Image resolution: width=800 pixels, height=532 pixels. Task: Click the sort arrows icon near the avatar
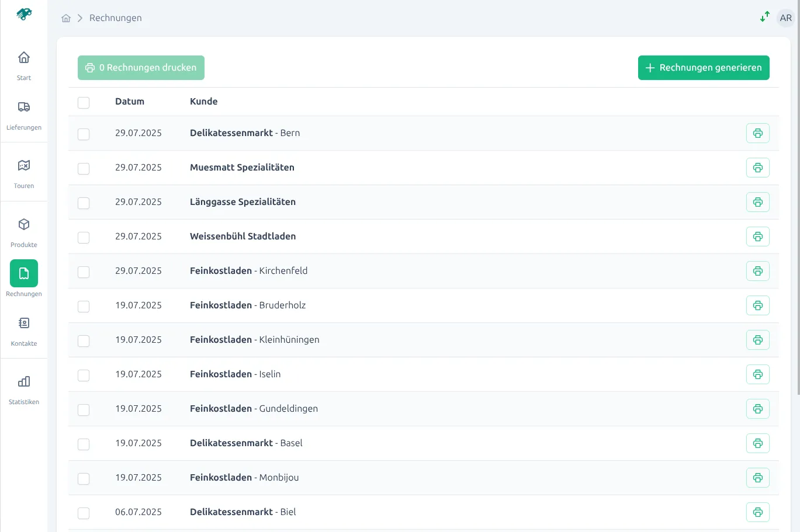click(764, 17)
